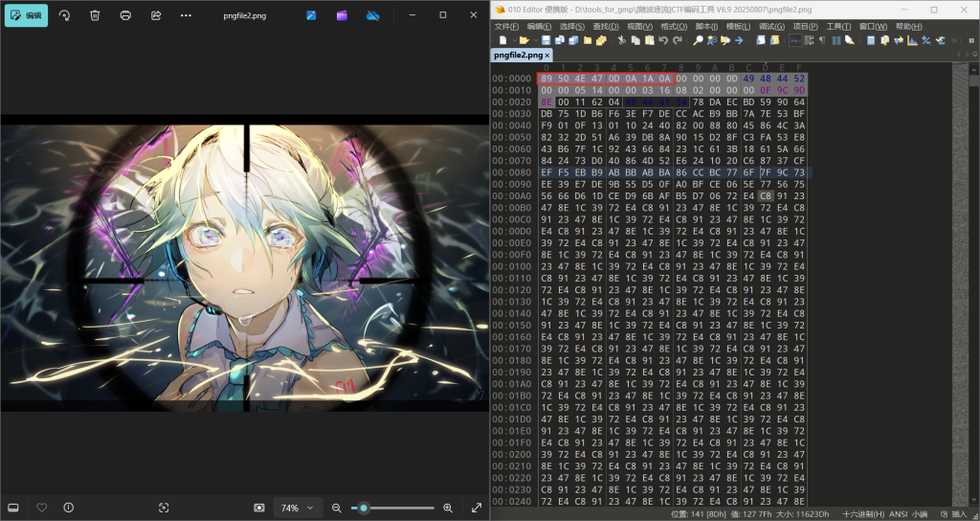Image resolution: width=980 pixels, height=521 pixels.
Task: Toggle the filmstrip view at bottom-left
Action: [13, 508]
